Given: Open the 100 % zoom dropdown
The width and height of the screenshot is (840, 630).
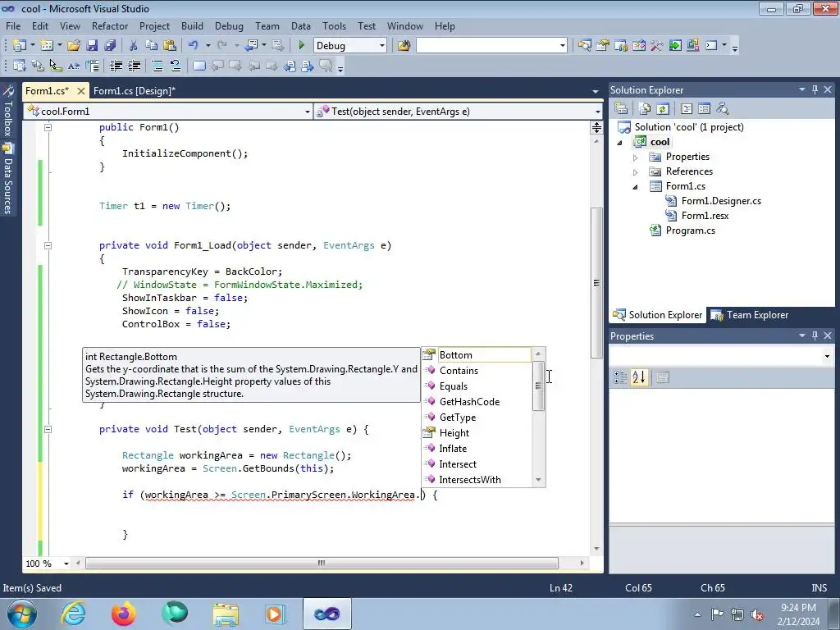Looking at the screenshot, I should (x=66, y=564).
